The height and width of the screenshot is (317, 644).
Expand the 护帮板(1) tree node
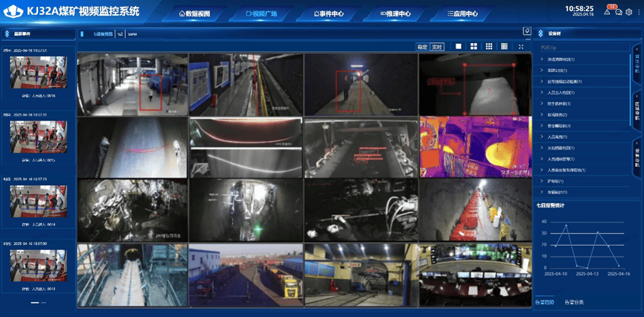click(x=583, y=181)
